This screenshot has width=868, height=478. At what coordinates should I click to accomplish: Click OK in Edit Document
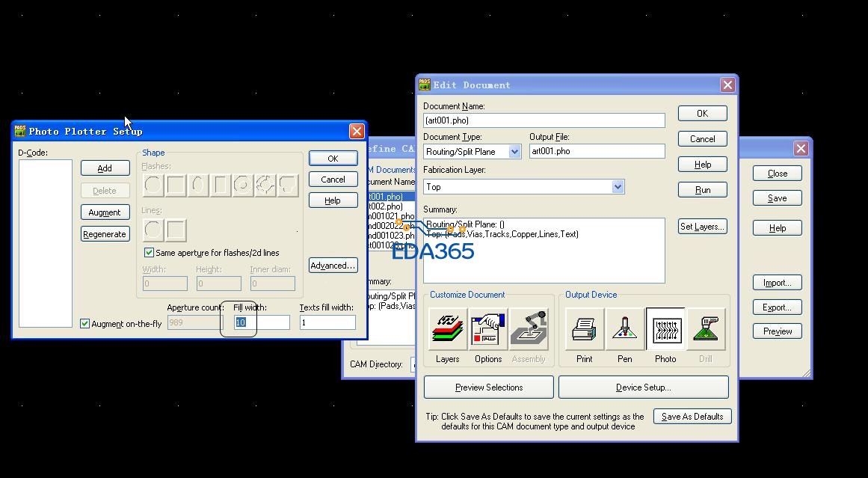click(x=703, y=114)
